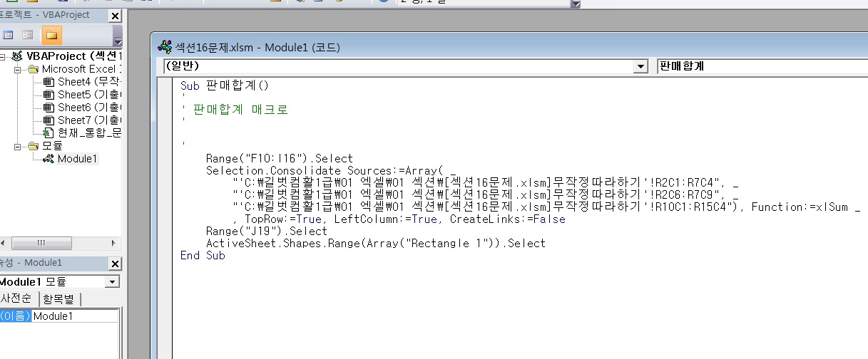The height and width of the screenshot is (359, 868).
Task: Switch to the 사전순 tab
Action: 16,298
